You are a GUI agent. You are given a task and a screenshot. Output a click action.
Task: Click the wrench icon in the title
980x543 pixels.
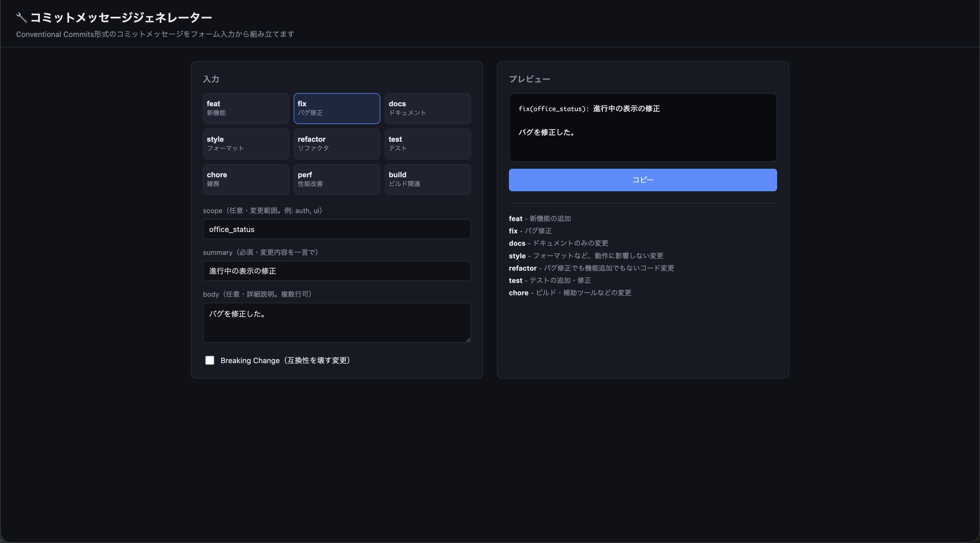(x=22, y=17)
